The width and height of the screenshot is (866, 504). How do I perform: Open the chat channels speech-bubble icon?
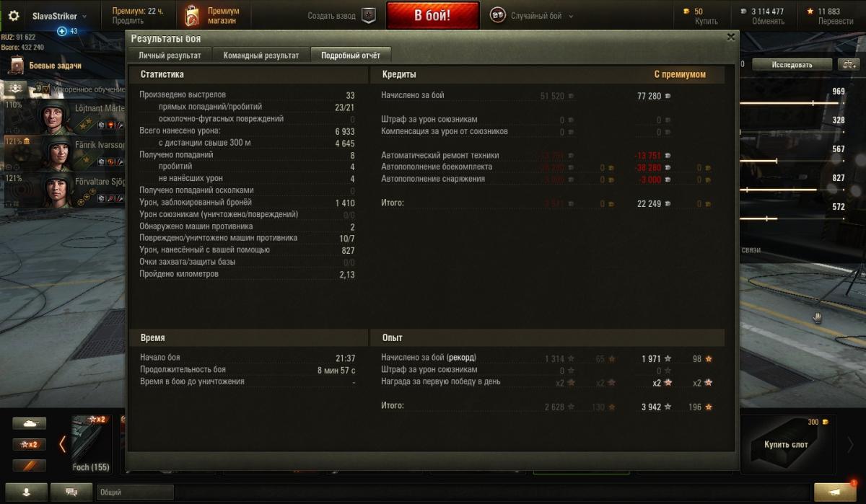pos(72,492)
